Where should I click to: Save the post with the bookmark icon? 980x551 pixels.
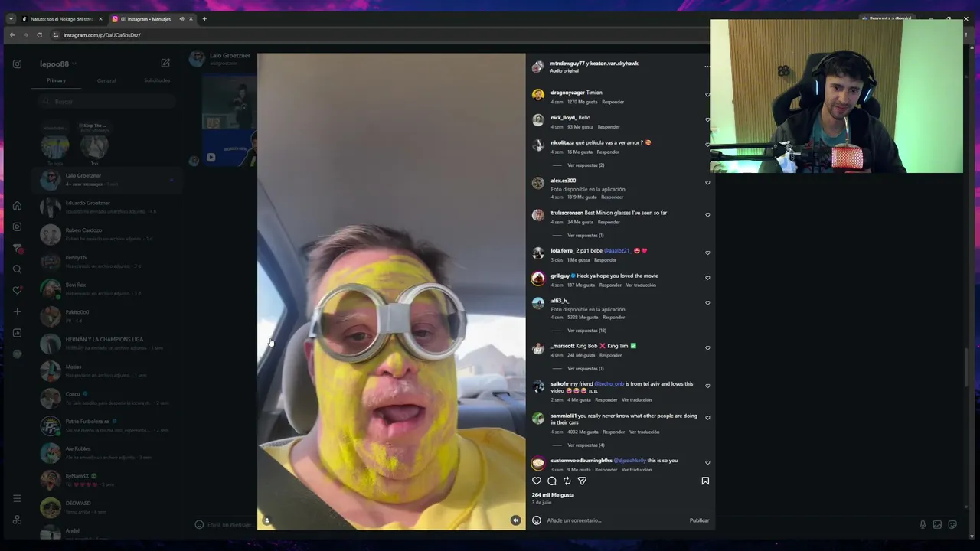coord(705,481)
